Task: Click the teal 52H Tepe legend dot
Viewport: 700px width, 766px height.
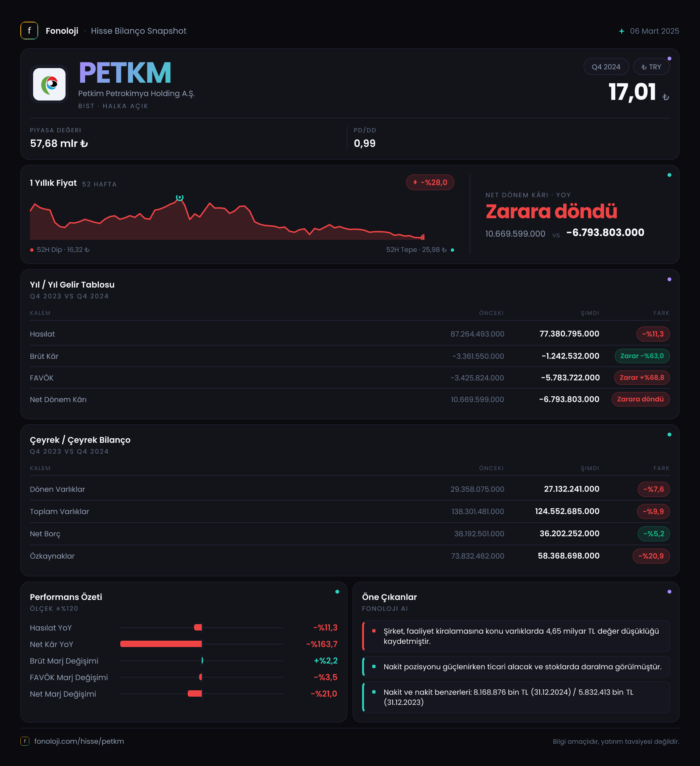Action: pyautogui.click(x=452, y=250)
